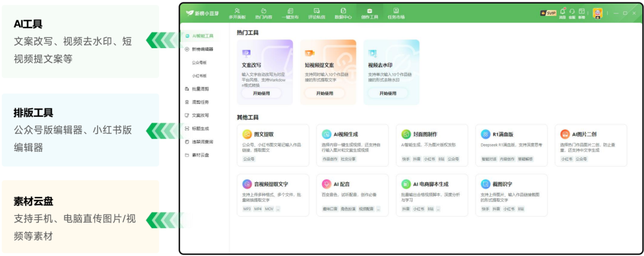Image resolution: width=644 pixels, height=256 pixels.
Task: Click the 视频去水印 film icon
Action: coord(373,53)
